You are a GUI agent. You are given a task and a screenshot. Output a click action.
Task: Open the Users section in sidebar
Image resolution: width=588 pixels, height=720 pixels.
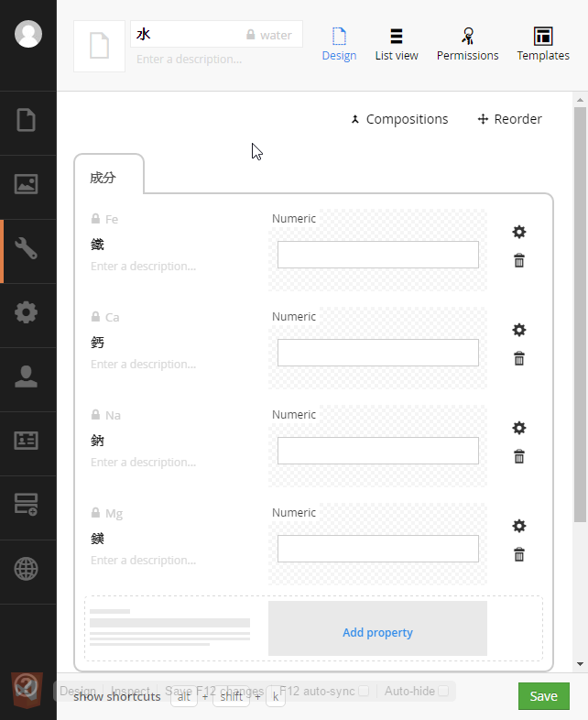pyautogui.click(x=27, y=376)
